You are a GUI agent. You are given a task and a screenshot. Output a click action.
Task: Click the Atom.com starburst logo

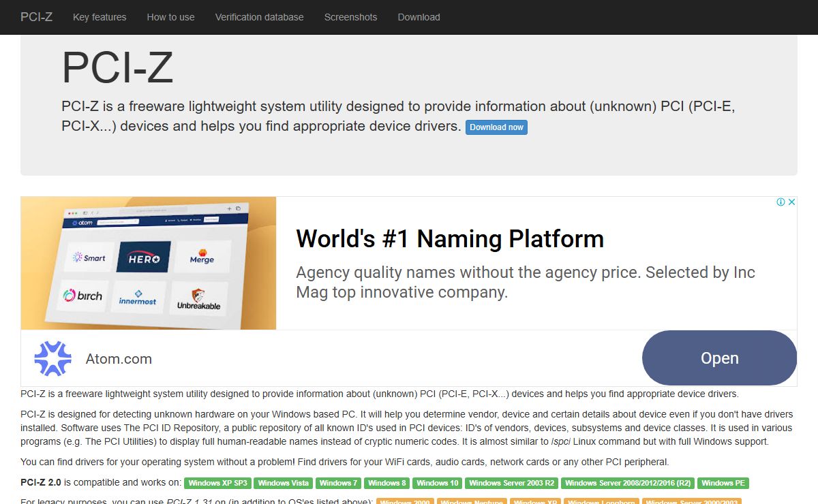[53, 359]
